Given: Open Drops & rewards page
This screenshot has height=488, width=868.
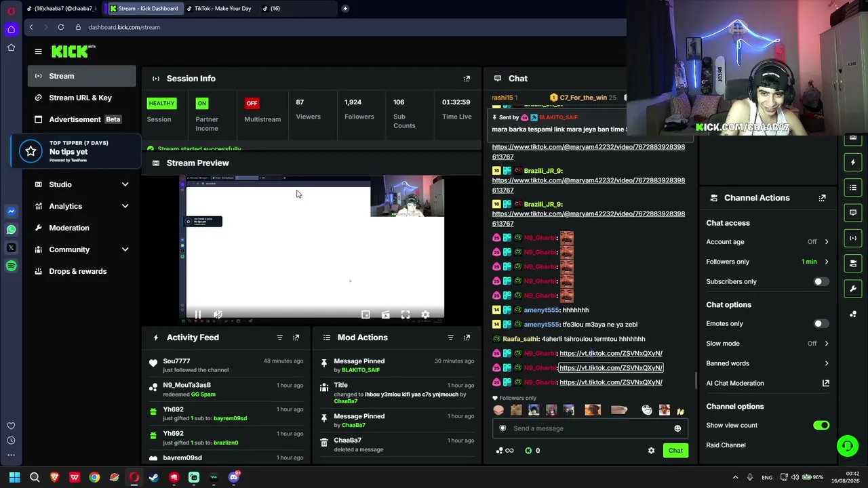Looking at the screenshot, I should [x=81, y=271].
